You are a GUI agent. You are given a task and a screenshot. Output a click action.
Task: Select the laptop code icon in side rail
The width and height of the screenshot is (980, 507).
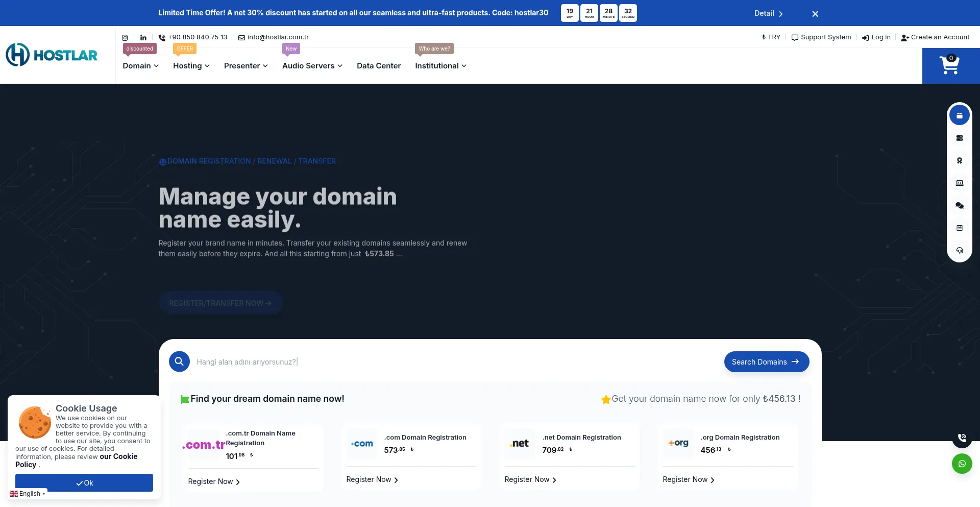pos(960,183)
